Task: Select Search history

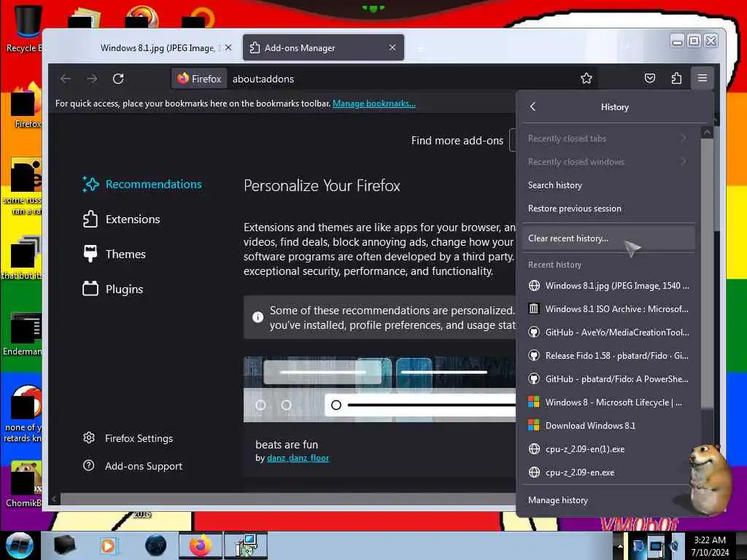Action: [x=608, y=185]
